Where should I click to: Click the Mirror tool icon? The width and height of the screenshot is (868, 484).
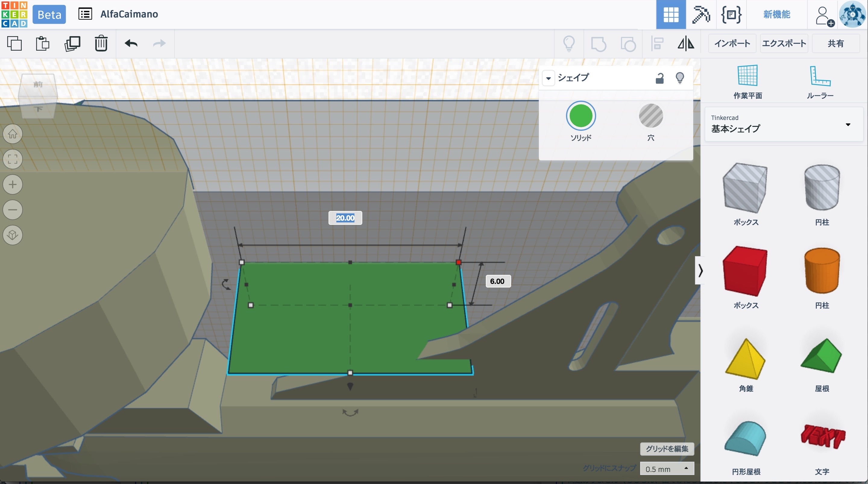686,43
